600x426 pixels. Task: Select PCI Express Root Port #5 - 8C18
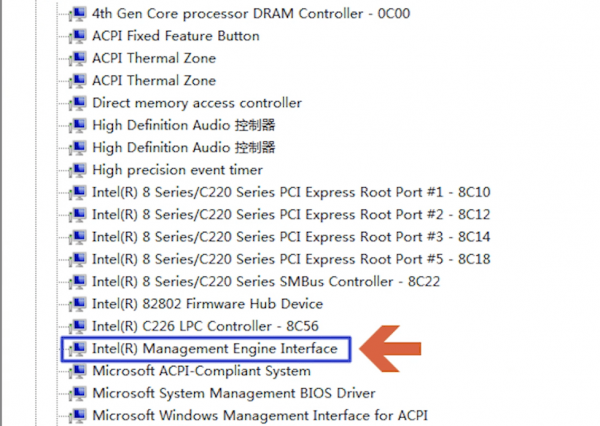(291, 259)
